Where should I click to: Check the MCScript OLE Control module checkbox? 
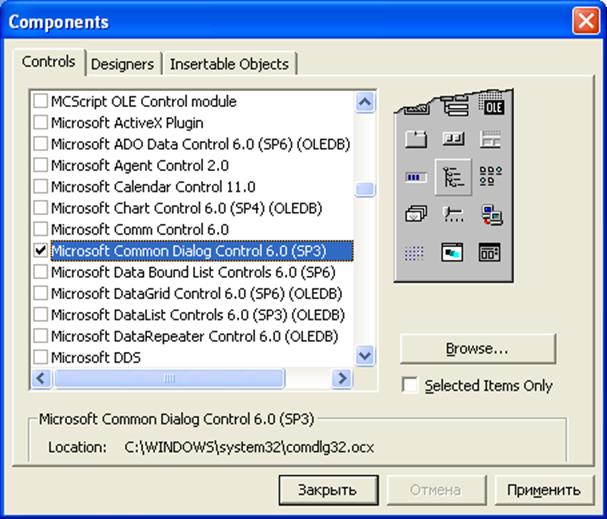[40, 101]
